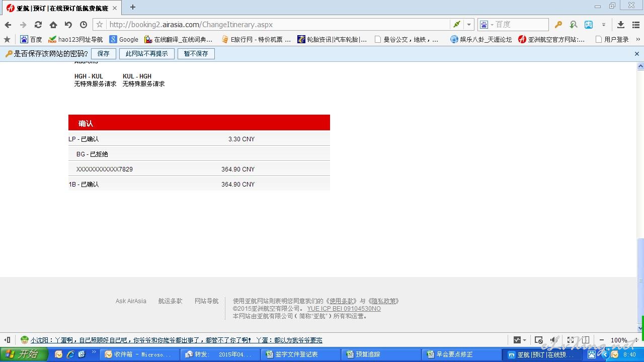The height and width of the screenshot is (362, 644).
Task: Open bookmarks star in bookmarks bar
Action: 7,39
